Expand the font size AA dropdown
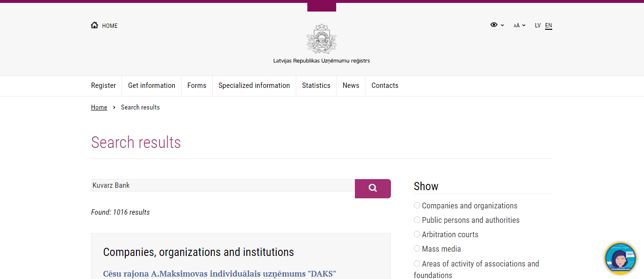 519,25
